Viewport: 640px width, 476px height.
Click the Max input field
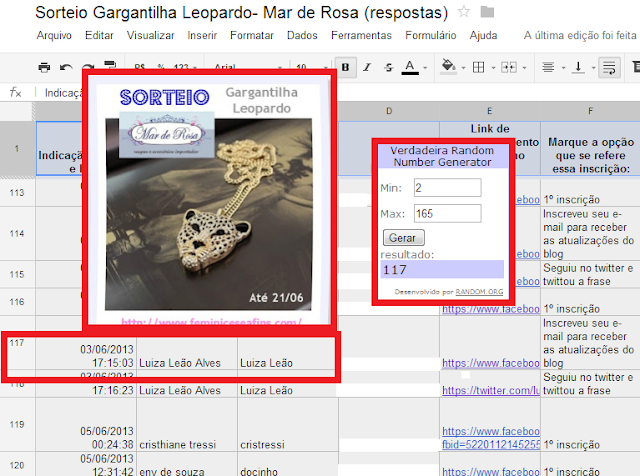[447, 214]
